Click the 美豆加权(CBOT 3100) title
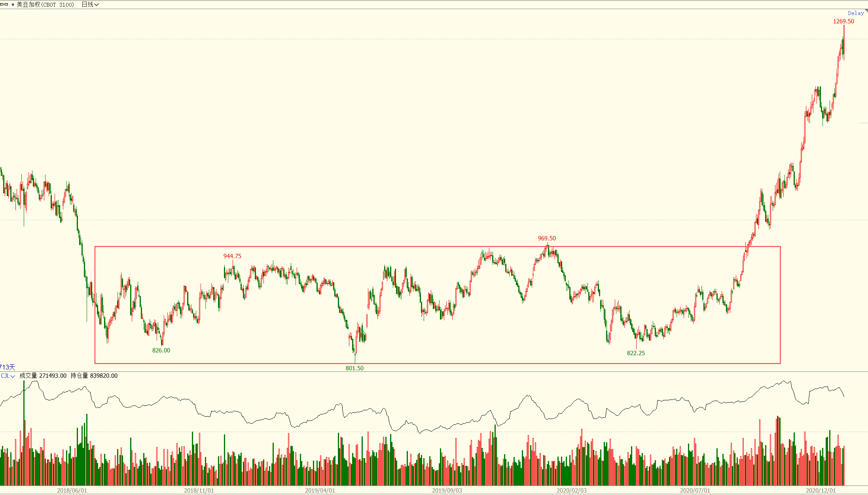The image size is (868, 495). 45,5
